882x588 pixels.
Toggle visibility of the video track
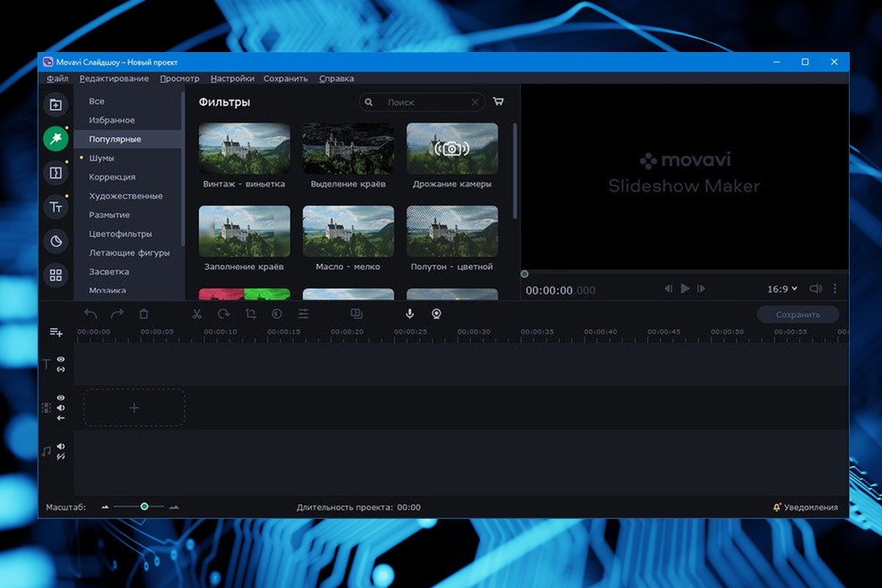61,398
